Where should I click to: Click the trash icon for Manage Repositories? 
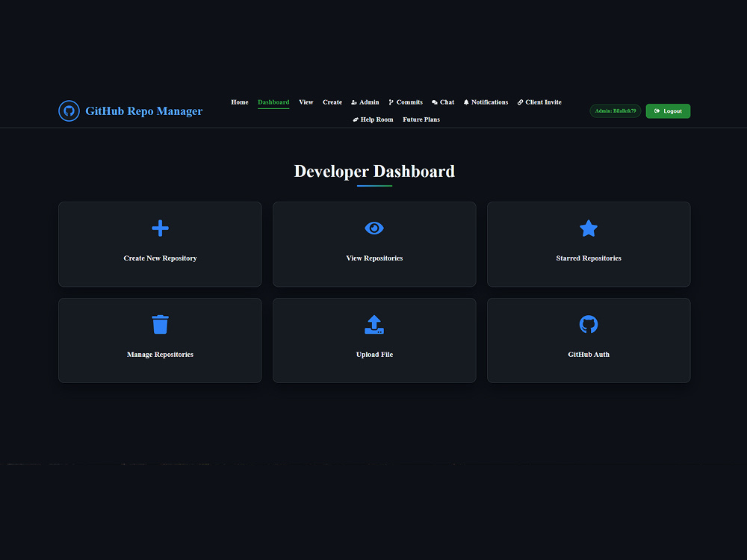(x=160, y=324)
